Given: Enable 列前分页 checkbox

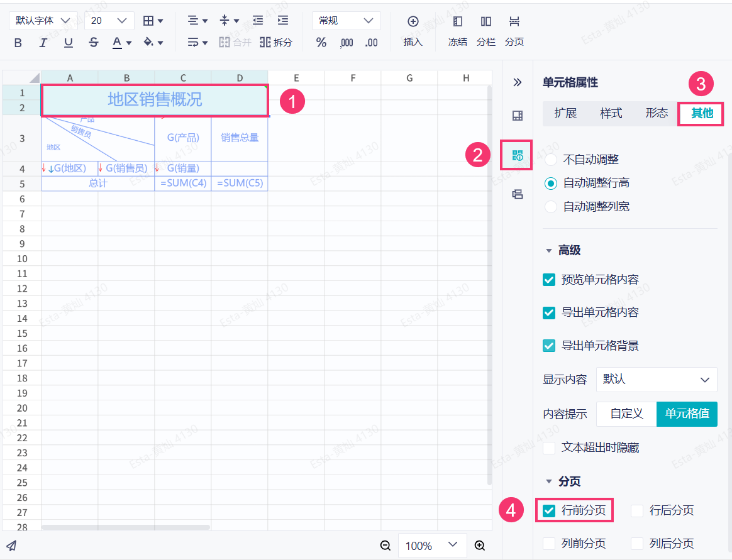Looking at the screenshot, I should (549, 543).
